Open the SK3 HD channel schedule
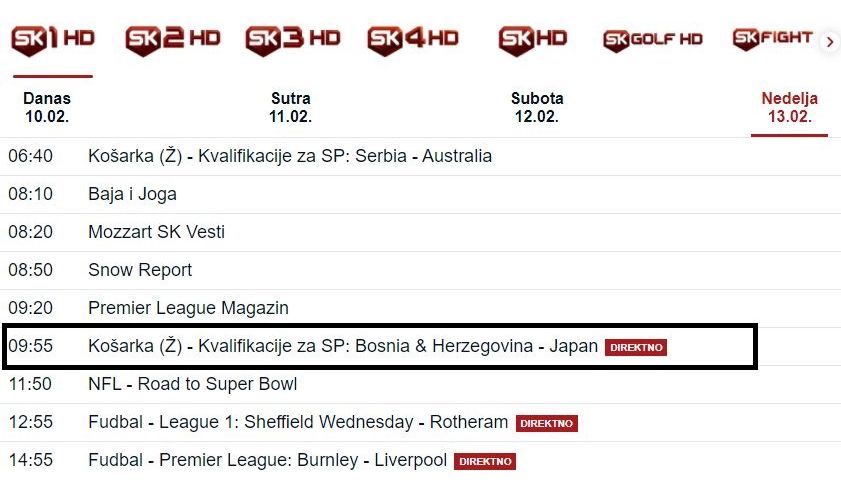This screenshot has width=841, height=492. [x=293, y=39]
